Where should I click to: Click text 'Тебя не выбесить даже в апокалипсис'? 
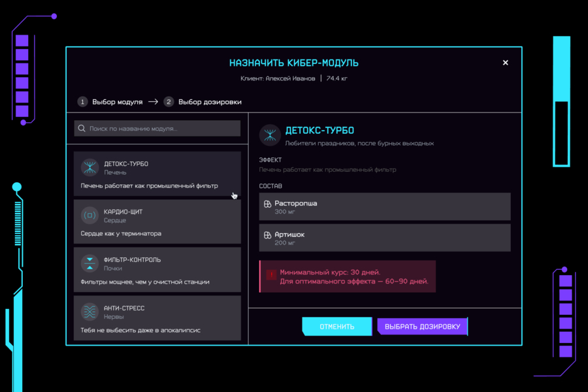point(140,331)
